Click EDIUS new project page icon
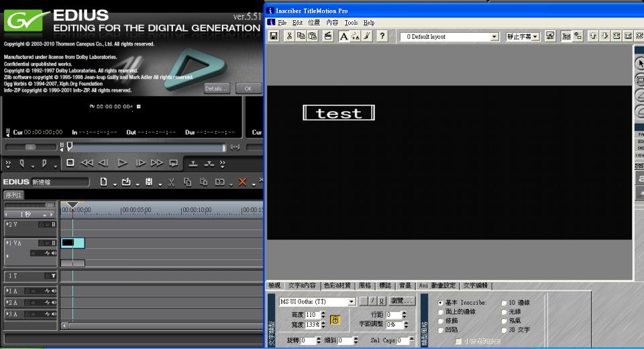 pos(103,182)
